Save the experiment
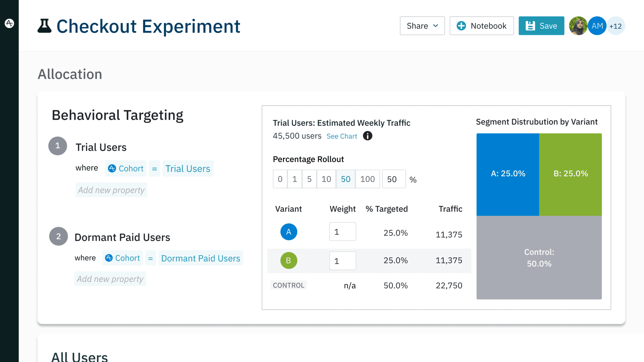This screenshot has height=362, width=644. (x=541, y=26)
